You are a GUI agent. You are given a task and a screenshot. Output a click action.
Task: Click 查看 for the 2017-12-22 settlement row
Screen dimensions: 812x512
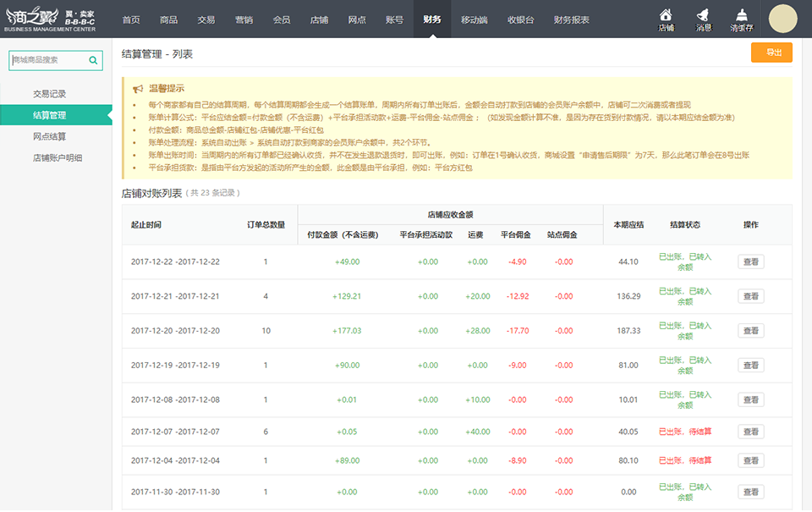tap(750, 262)
